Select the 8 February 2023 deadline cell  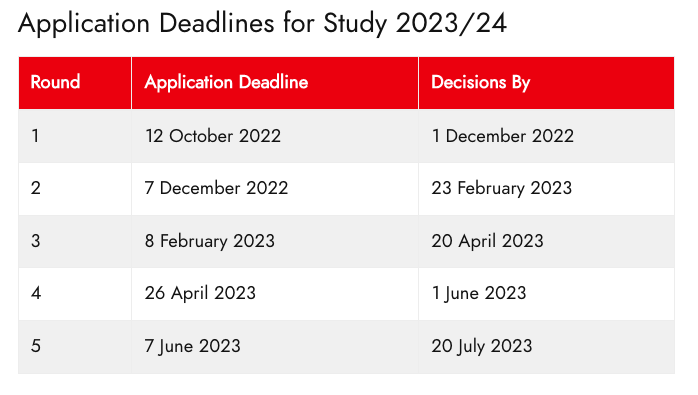pos(275,241)
